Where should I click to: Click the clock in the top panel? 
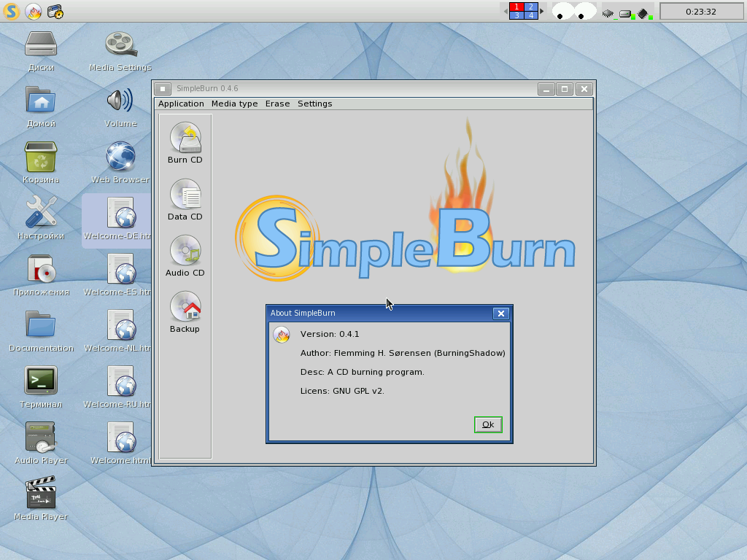pos(701,12)
